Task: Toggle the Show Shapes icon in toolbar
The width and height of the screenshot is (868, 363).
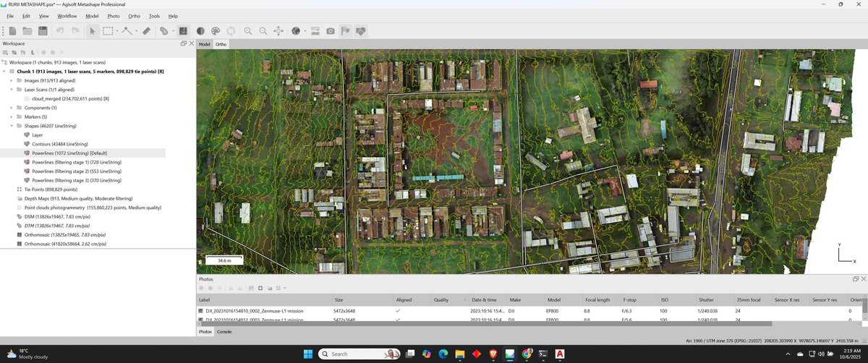Action: (360, 31)
